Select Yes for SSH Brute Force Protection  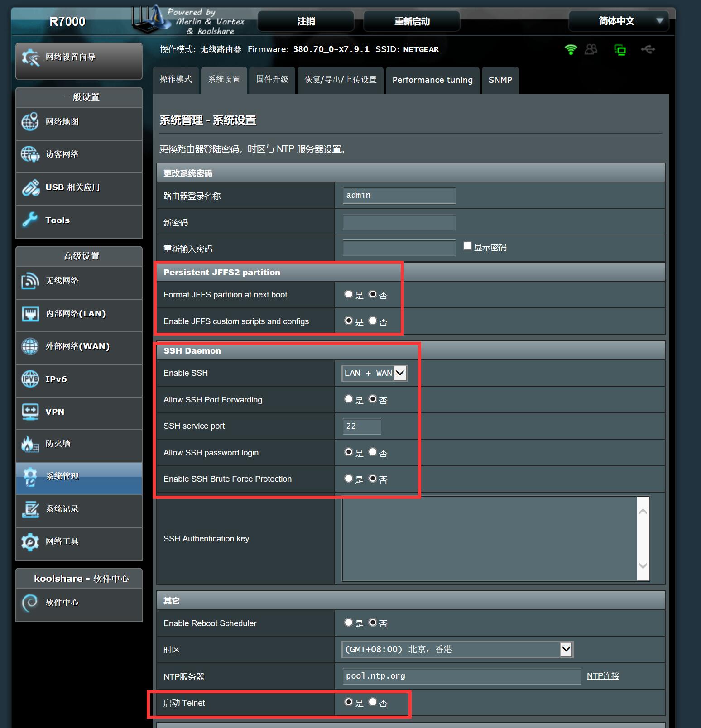click(x=348, y=478)
